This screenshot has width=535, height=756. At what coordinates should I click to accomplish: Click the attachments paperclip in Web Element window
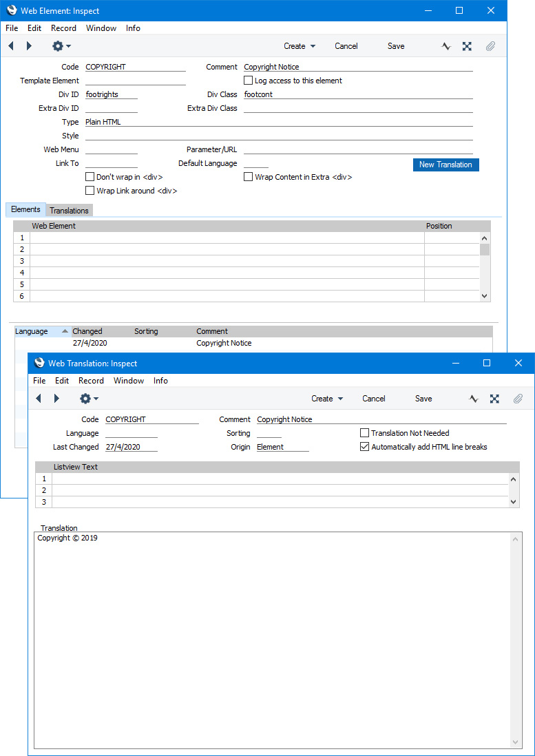(490, 46)
